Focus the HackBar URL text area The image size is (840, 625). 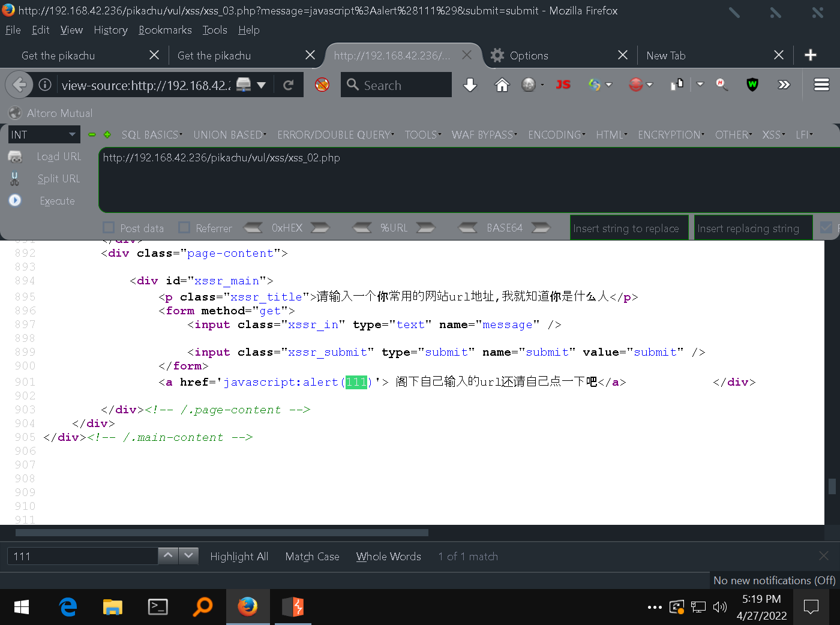pos(469,179)
